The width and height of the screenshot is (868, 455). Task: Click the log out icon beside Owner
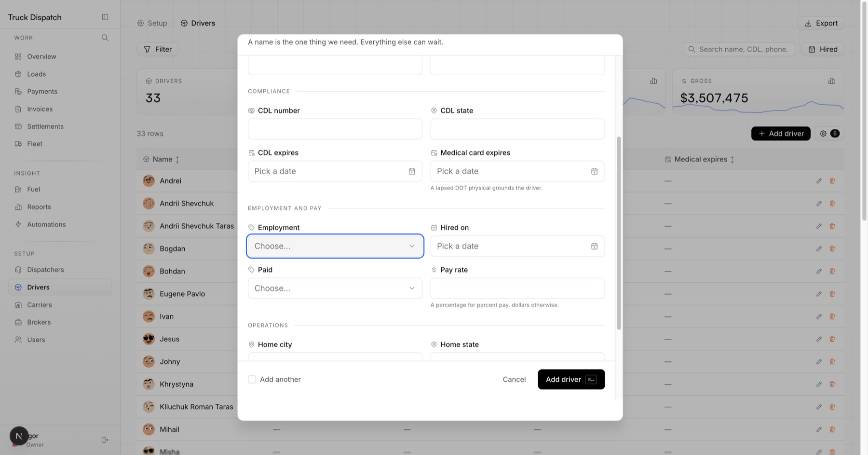(105, 440)
